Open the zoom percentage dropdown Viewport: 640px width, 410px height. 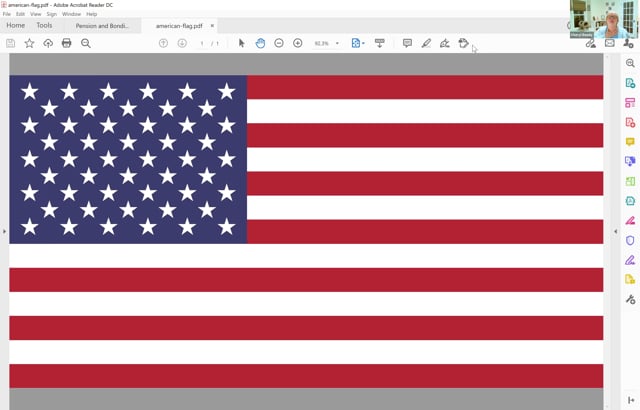(x=337, y=43)
